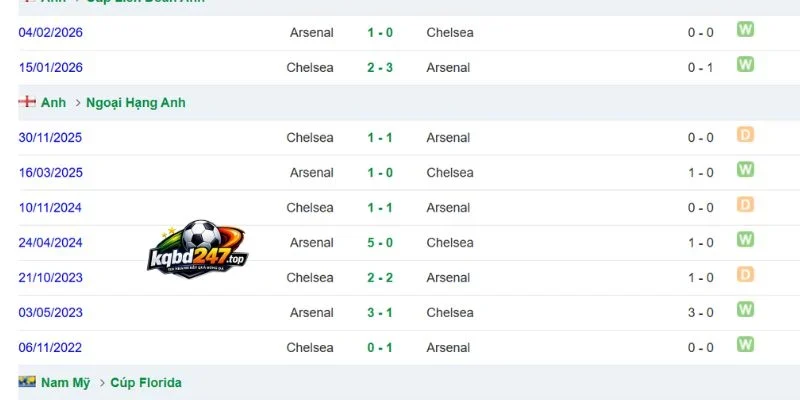
Task: Open the Nam Mỹ region link
Action: 65,383
